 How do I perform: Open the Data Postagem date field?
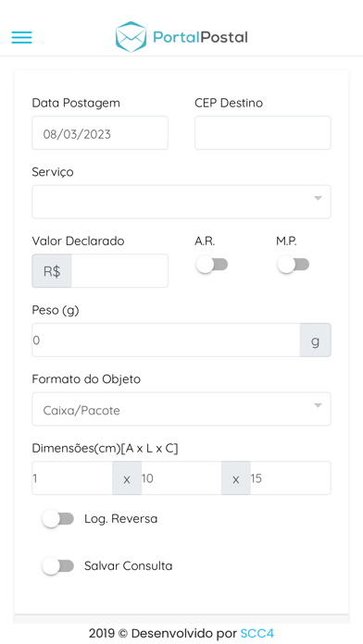tap(100, 132)
